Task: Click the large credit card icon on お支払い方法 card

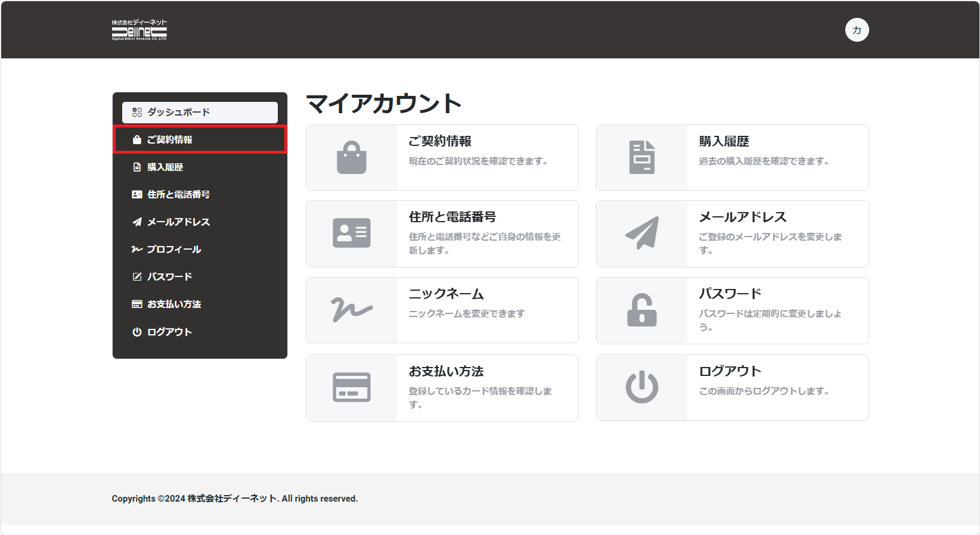Action: 352,387
